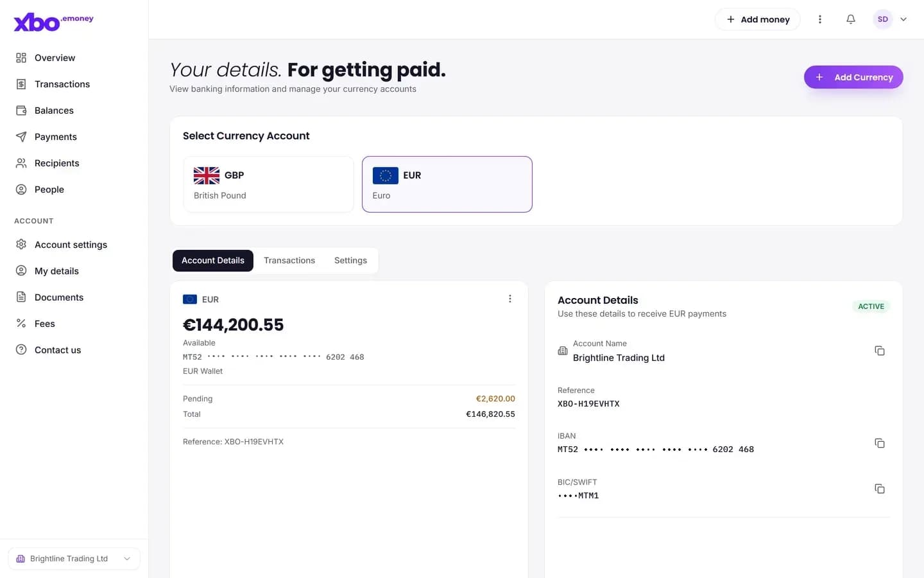Click the Recipients people icon
This screenshot has height=578, width=924.
(21, 163)
